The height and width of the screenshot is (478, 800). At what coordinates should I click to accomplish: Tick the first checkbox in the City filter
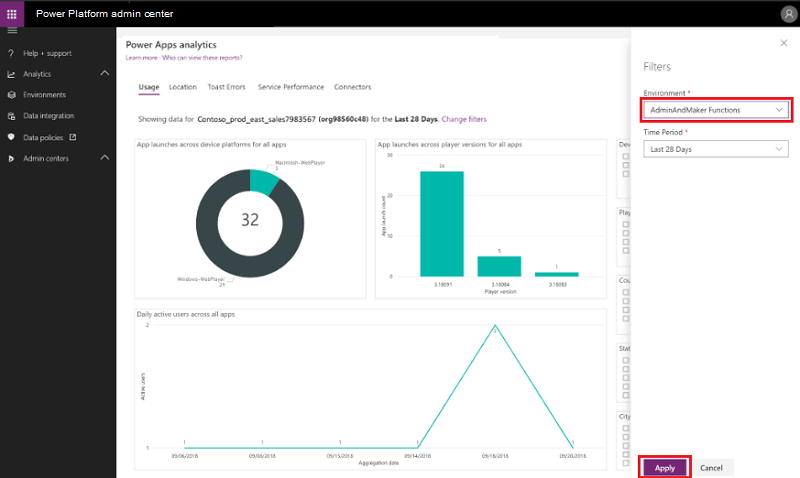pos(623,428)
